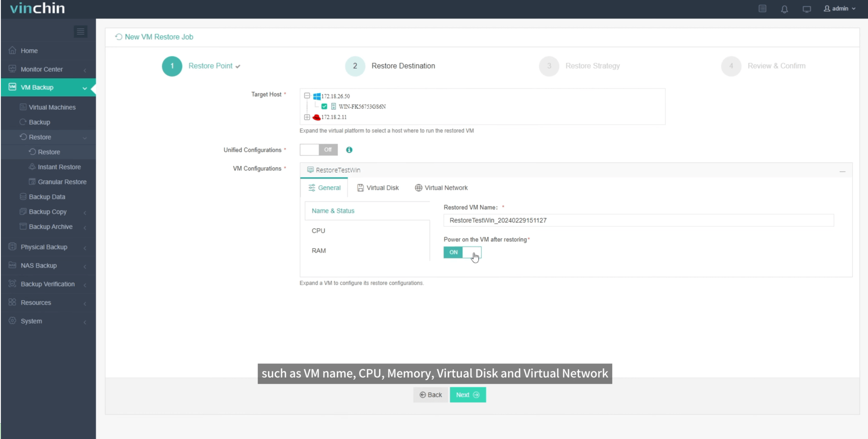The width and height of the screenshot is (868, 439).
Task: Go to Home in sidebar
Action: pyautogui.click(x=48, y=51)
